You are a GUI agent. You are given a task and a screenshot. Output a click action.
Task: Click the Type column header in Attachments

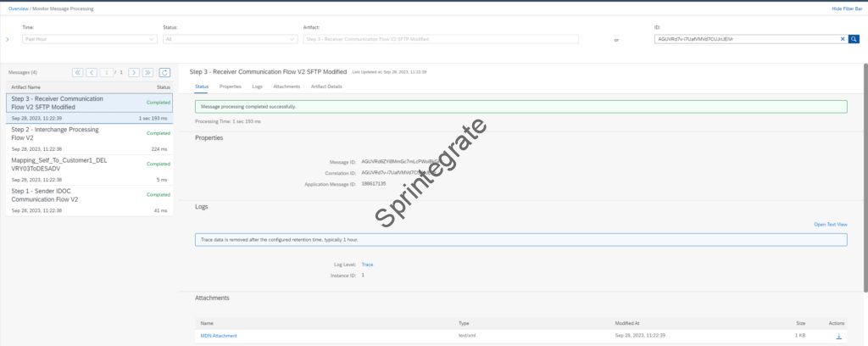click(x=464, y=323)
